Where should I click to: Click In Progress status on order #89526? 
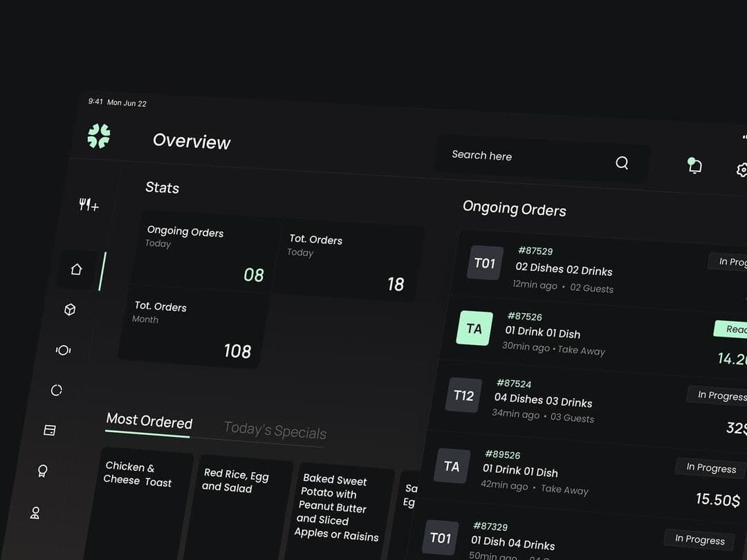[710, 468]
